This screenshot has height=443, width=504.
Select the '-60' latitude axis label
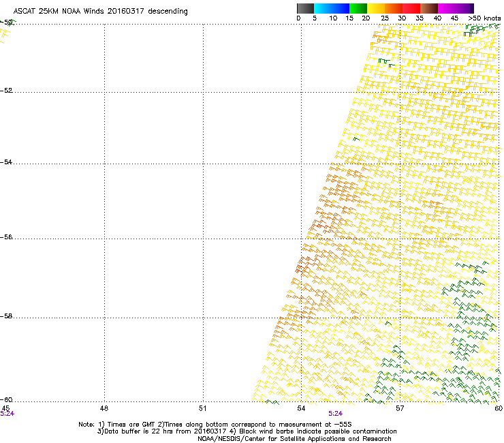pyautogui.click(x=6, y=400)
